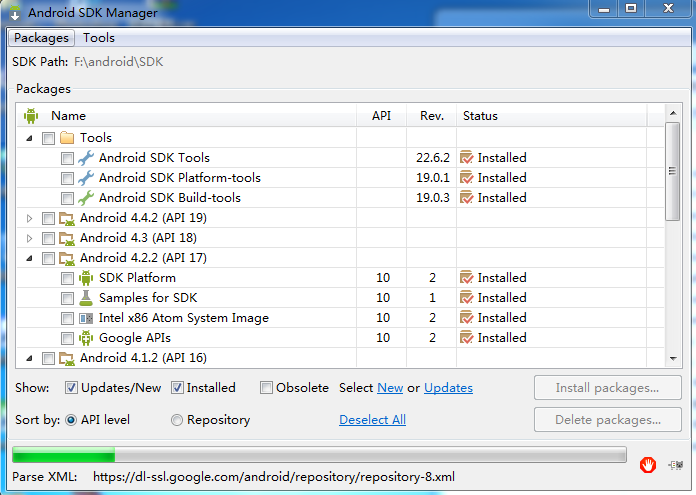Check the Google APIs checkbox

point(67,338)
